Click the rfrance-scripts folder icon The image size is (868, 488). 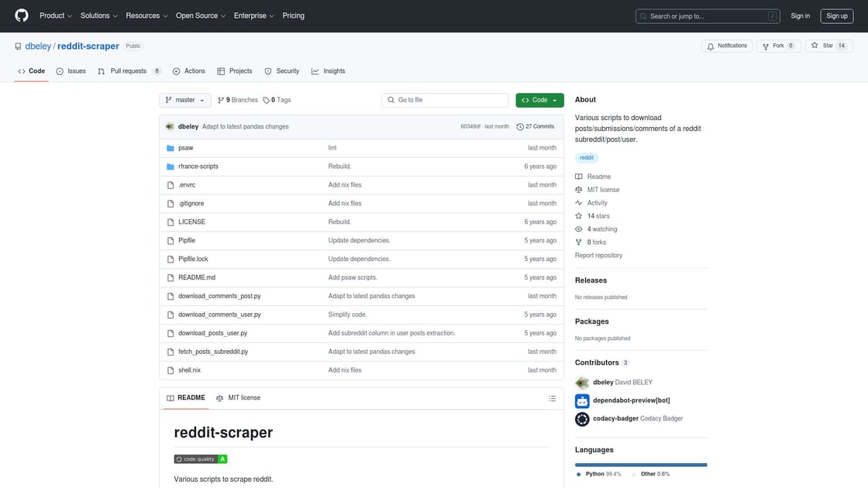[170, 167]
